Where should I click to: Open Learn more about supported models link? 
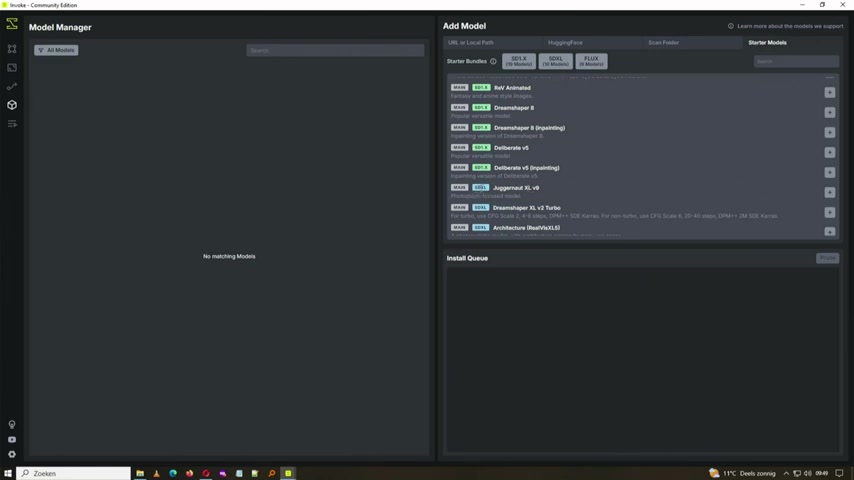coord(785,26)
